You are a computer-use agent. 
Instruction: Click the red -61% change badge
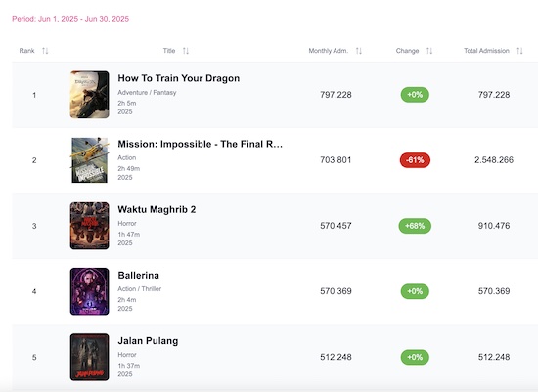(415, 160)
